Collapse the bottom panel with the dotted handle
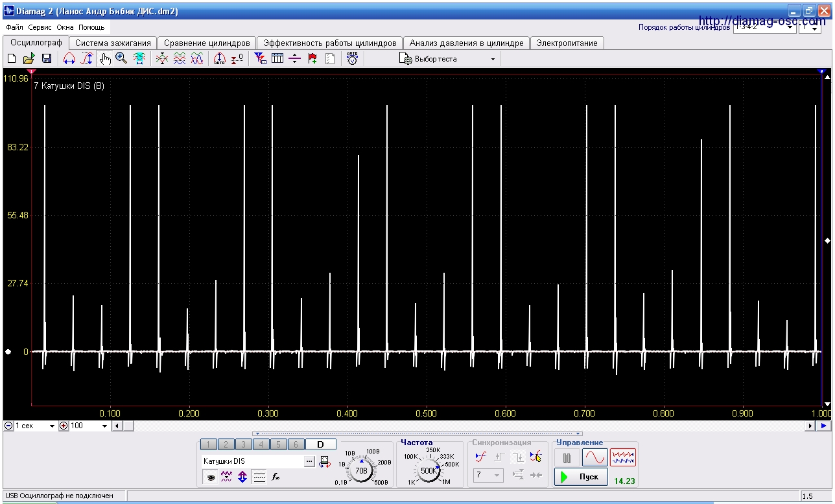This screenshot has width=835, height=504. [x=417, y=434]
